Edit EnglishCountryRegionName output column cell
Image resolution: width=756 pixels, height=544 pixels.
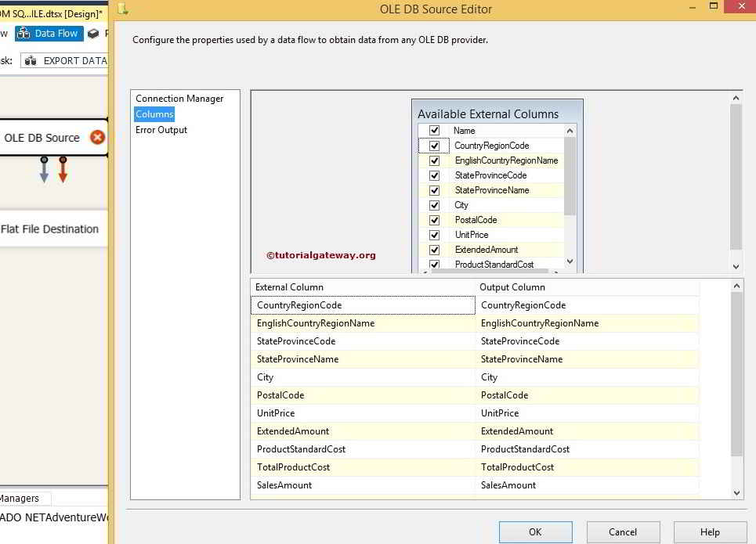(x=587, y=323)
